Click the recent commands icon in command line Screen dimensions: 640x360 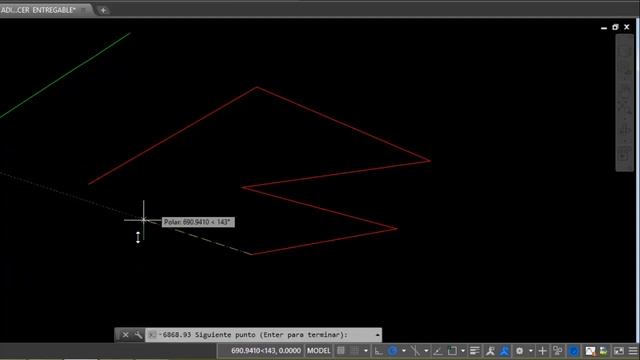(152, 335)
